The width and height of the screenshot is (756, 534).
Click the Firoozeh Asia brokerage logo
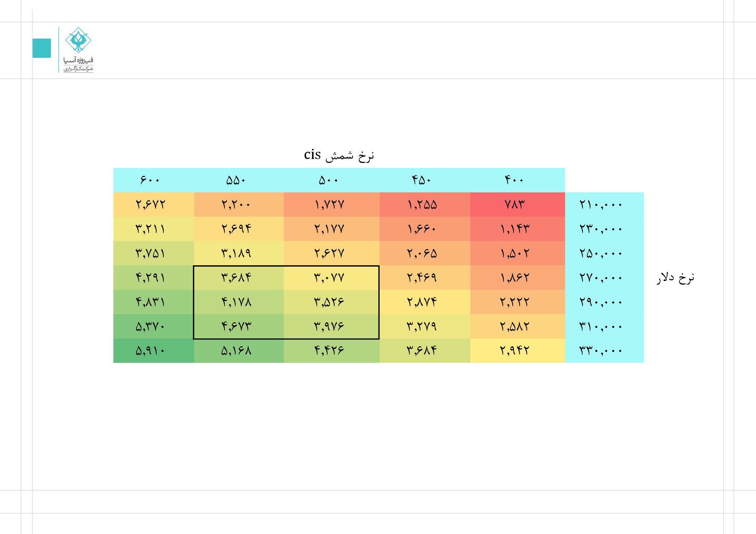click(78, 50)
